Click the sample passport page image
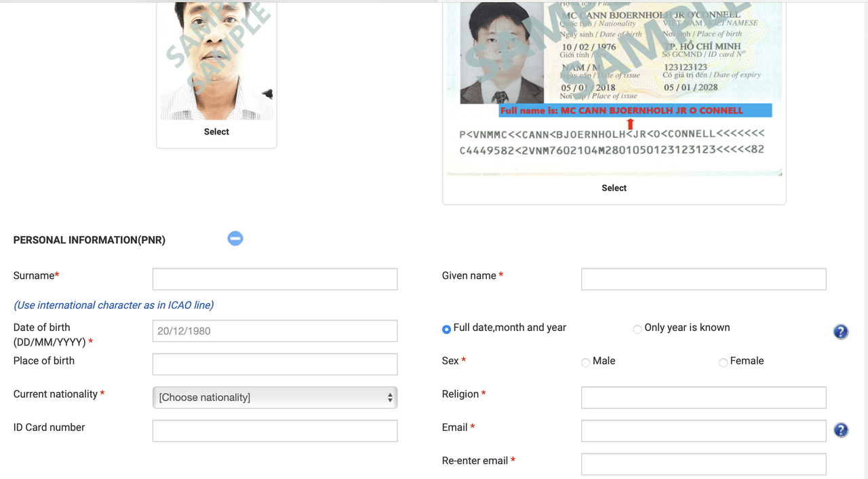 click(x=614, y=89)
